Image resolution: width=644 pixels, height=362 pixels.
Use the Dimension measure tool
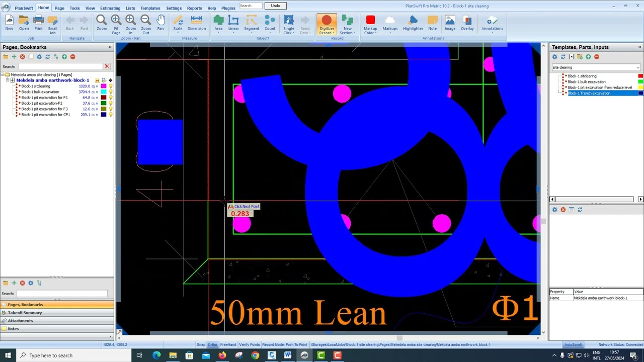[197, 23]
